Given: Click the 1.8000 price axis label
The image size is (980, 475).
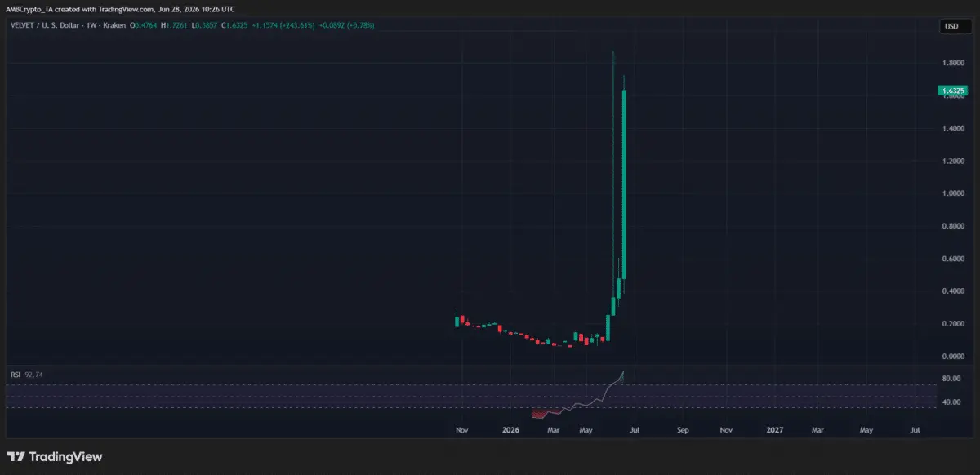Looking at the screenshot, I should [953, 63].
